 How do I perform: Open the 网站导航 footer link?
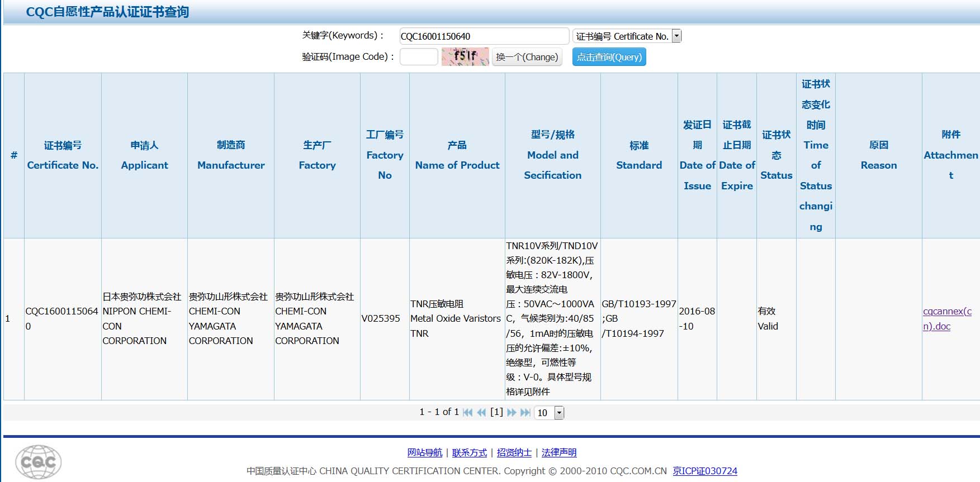425,452
